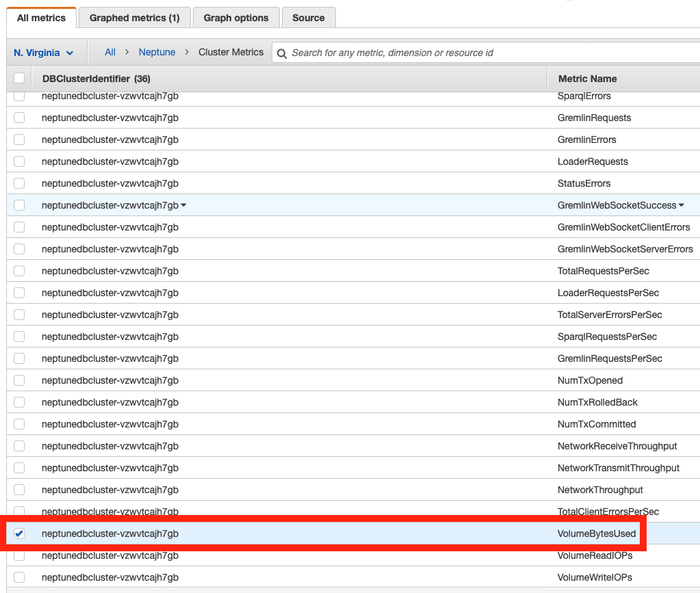Click the VolumeBytesUsed metric name
700x593 pixels.
pos(597,533)
